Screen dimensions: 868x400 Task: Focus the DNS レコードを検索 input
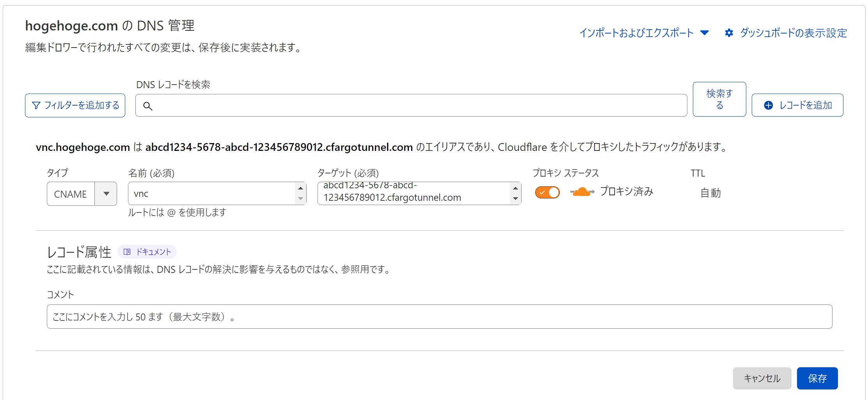coord(411,105)
